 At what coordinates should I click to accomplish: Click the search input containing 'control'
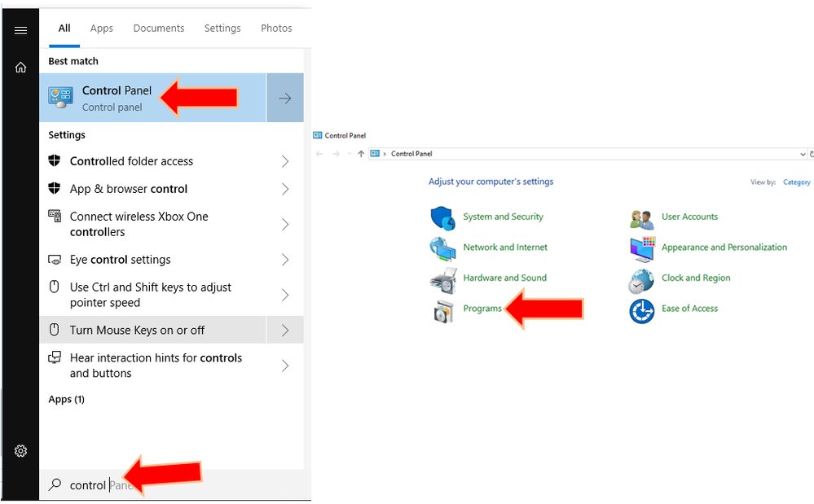click(x=175, y=484)
